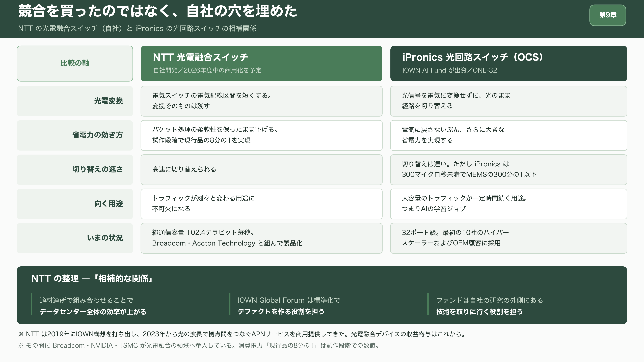Screen dimensions: 644x362
Task: Click the iPronics 光回路スイッチ（OCS）column heading
Action: coord(472,57)
